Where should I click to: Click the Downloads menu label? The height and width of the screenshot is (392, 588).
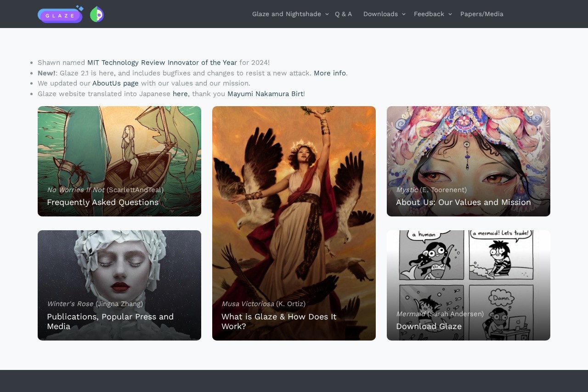point(380,14)
